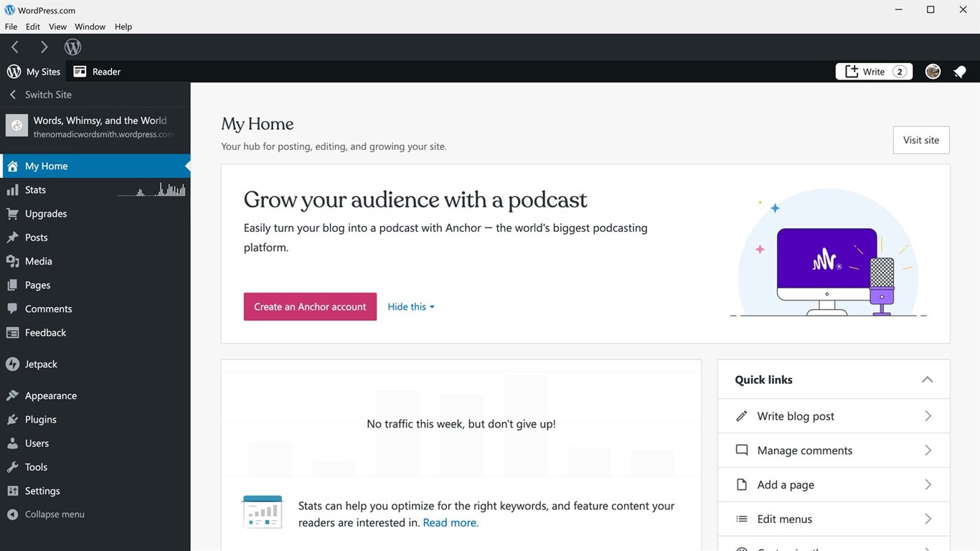The height and width of the screenshot is (551, 980).
Task: Open Comments from the sidebar
Action: tap(48, 309)
